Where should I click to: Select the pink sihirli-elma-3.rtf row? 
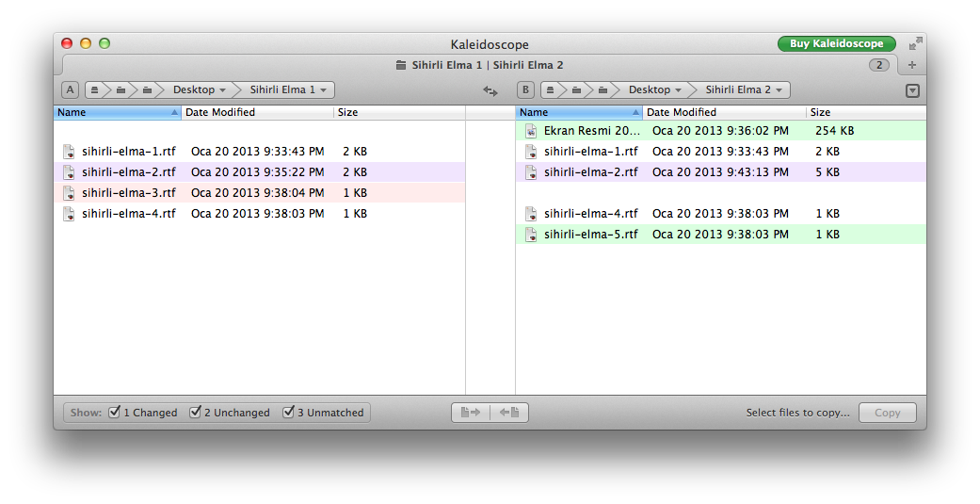(x=128, y=193)
